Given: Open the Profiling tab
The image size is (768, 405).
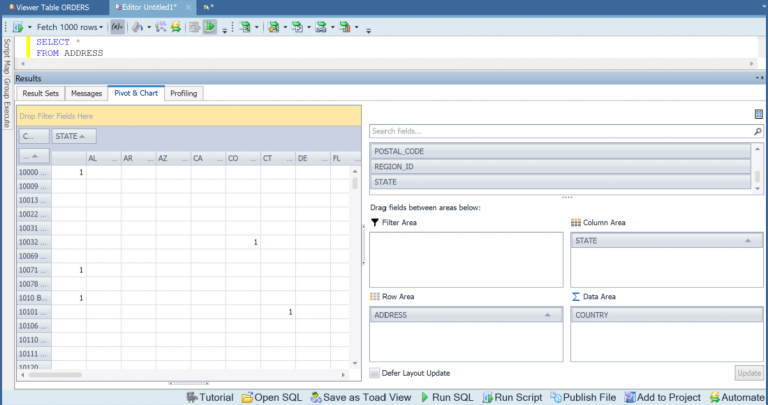Looking at the screenshot, I should pyautogui.click(x=183, y=93).
